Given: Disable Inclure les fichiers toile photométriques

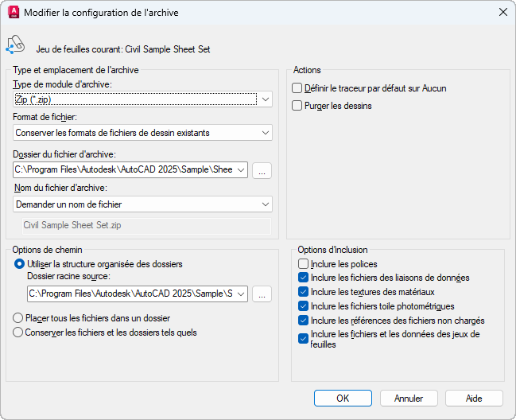Looking at the screenshot, I should point(303,306).
